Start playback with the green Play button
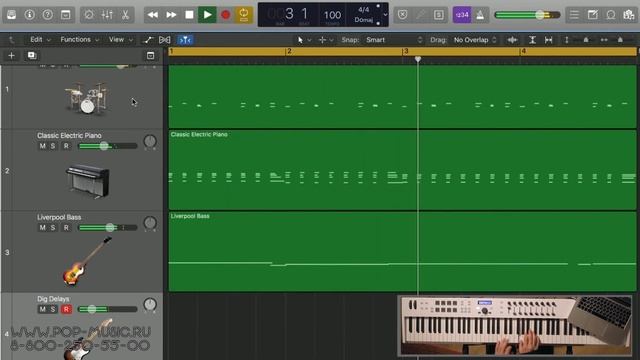 (x=207, y=15)
